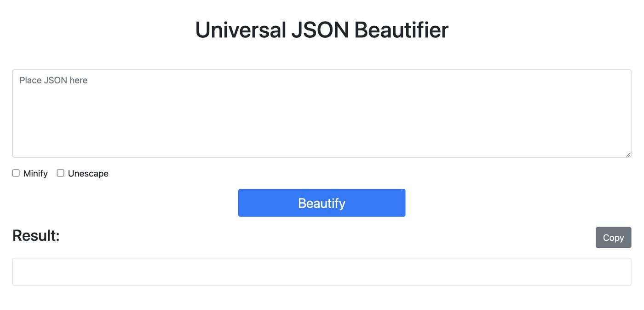Click the 'Result:' heading
The height and width of the screenshot is (310, 644).
(x=36, y=235)
